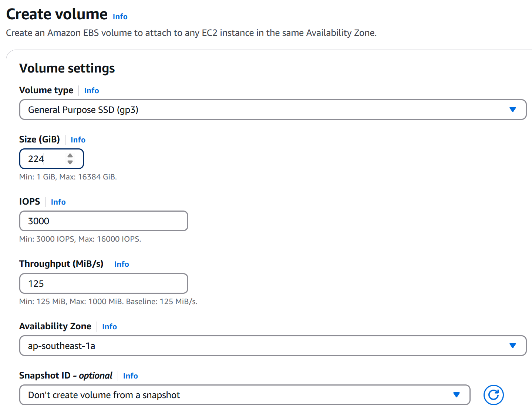Click the refresh snapshot list icon
Viewport: 532px width, 407px height.
point(494,395)
